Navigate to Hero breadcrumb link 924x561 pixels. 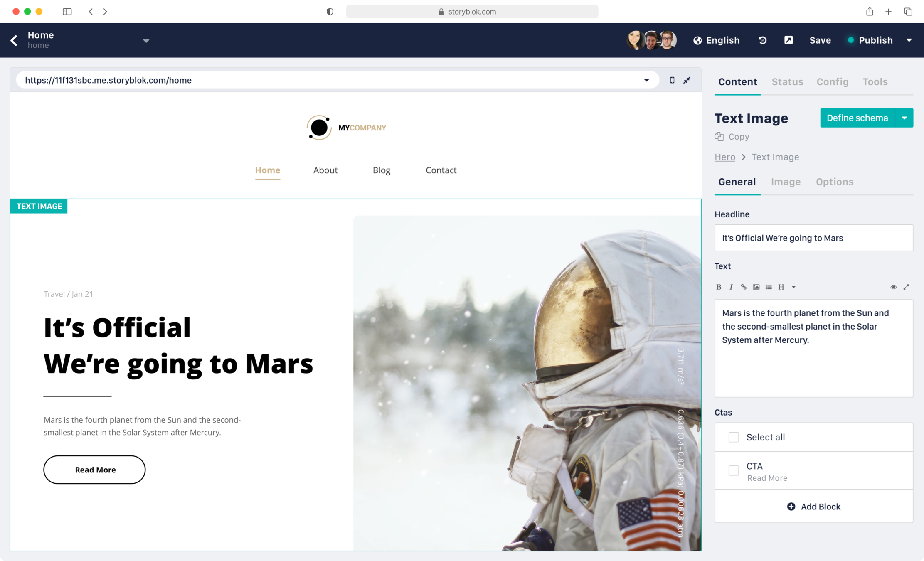click(724, 157)
